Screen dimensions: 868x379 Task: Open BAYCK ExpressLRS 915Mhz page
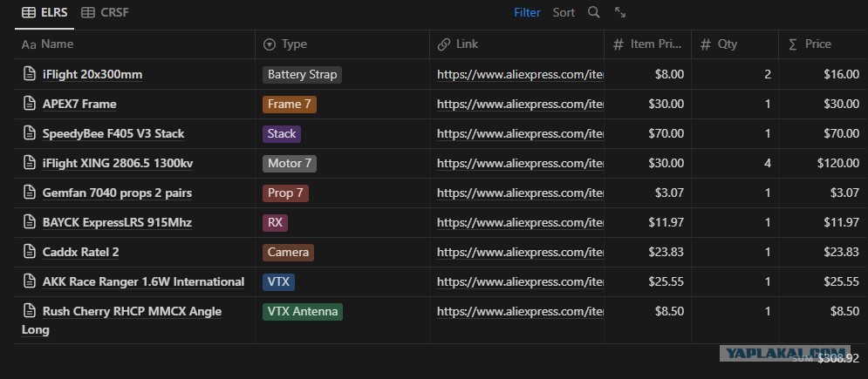click(118, 223)
